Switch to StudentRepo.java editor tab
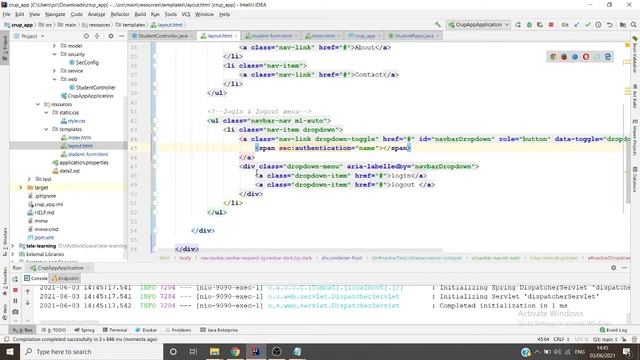Viewport: 640px width, 360px height. tap(414, 36)
